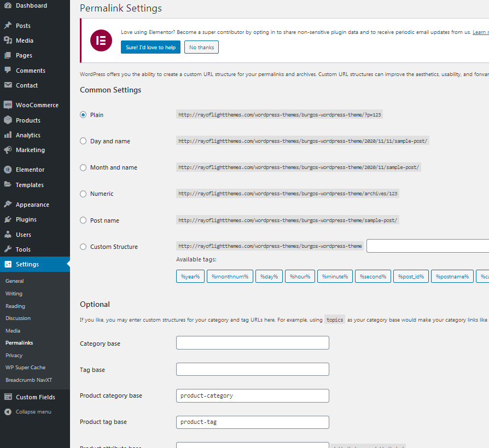Viewport: 489px width, 448px height.
Task: Click the Plugins plug icon
Action: point(8,219)
